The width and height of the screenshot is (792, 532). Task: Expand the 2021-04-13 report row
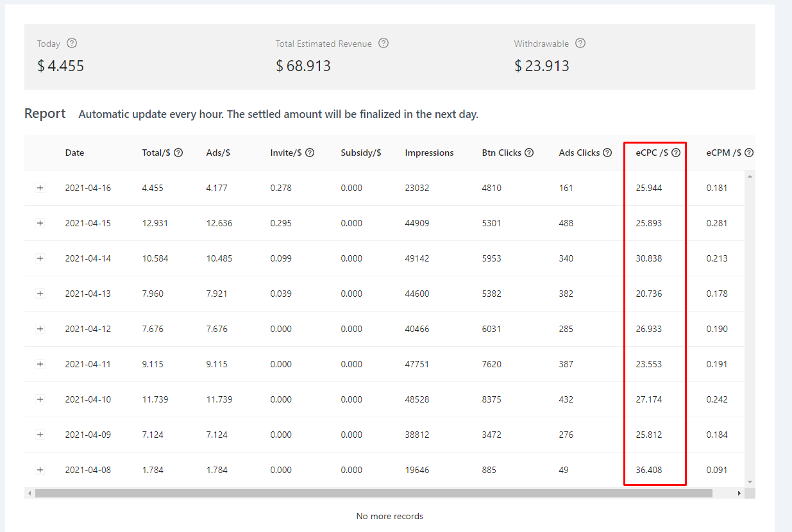point(40,294)
